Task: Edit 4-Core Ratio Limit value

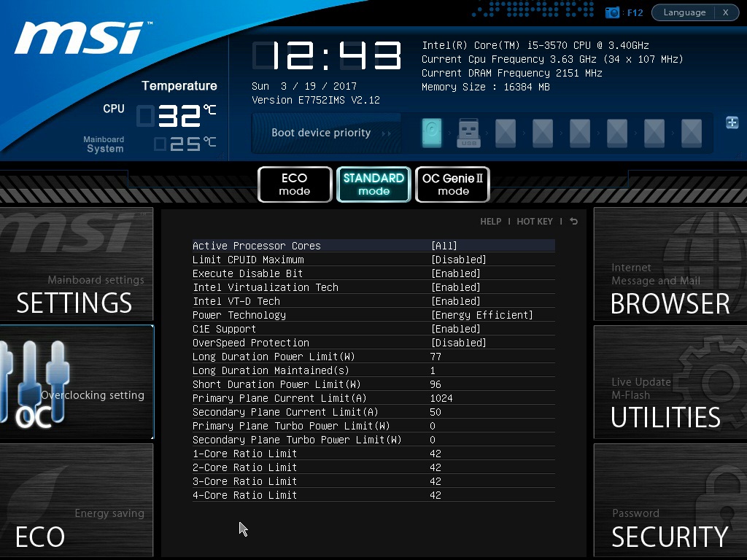Action: 436,495
